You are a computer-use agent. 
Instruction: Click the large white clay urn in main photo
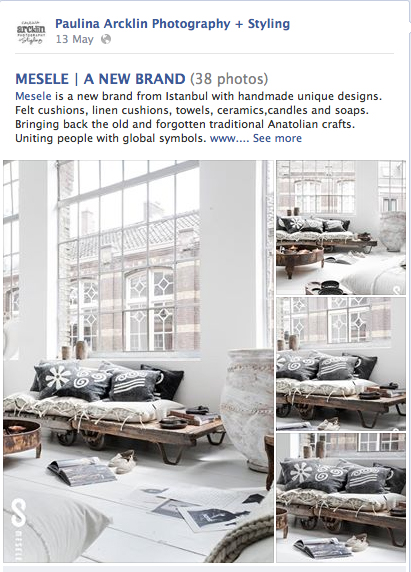coord(247,407)
